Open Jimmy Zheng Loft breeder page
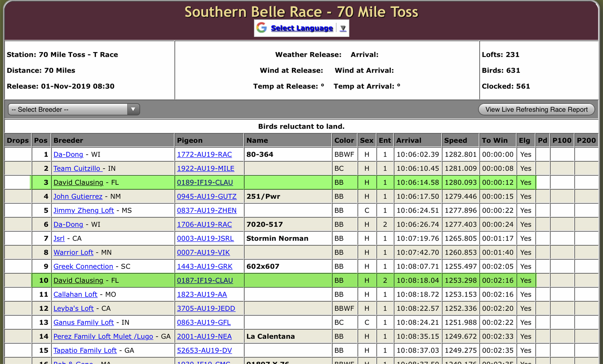Image resolution: width=603 pixels, height=364 pixels. point(83,210)
